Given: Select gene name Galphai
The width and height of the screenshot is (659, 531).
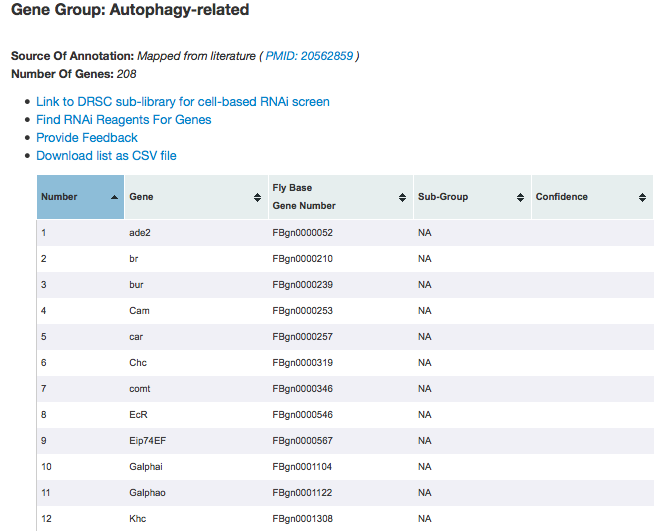Looking at the screenshot, I should [146, 467].
